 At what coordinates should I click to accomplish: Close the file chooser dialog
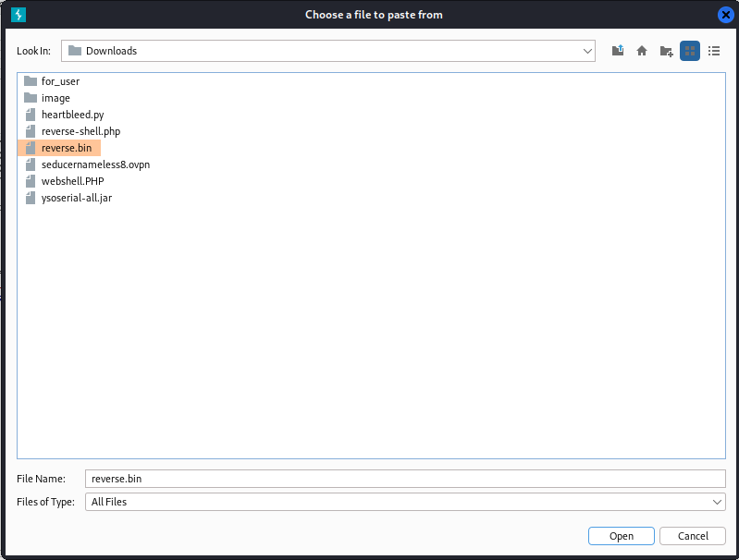pos(726,15)
